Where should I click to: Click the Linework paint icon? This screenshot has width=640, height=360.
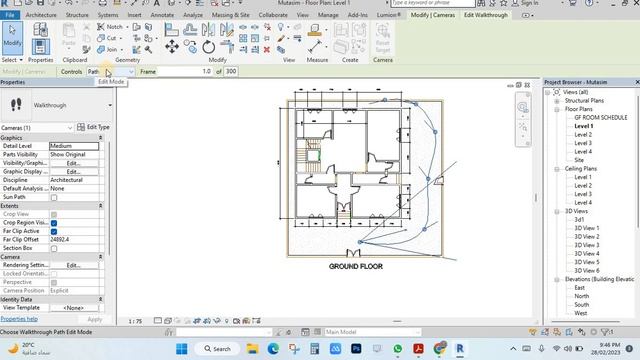click(x=281, y=38)
